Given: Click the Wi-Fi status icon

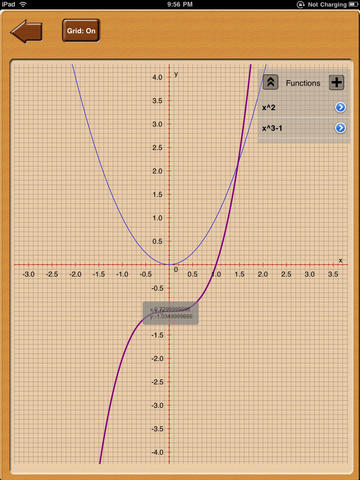Looking at the screenshot, I should pyautogui.click(x=23, y=4).
